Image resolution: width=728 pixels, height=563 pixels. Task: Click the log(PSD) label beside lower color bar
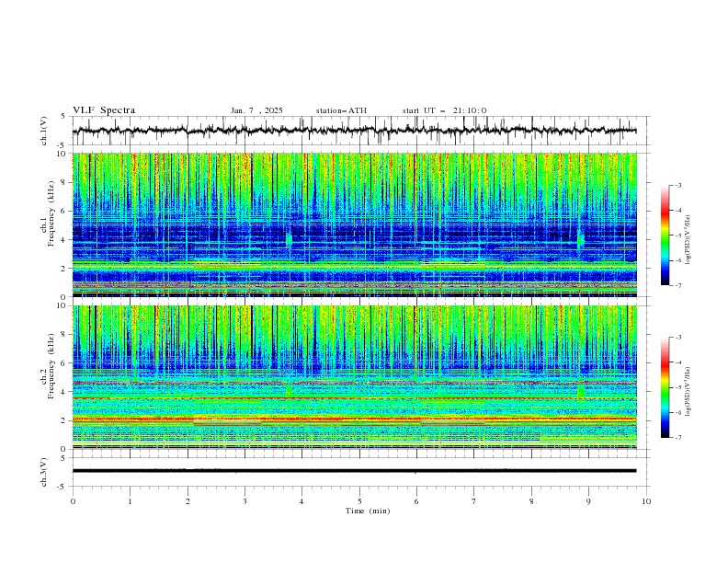coord(688,392)
